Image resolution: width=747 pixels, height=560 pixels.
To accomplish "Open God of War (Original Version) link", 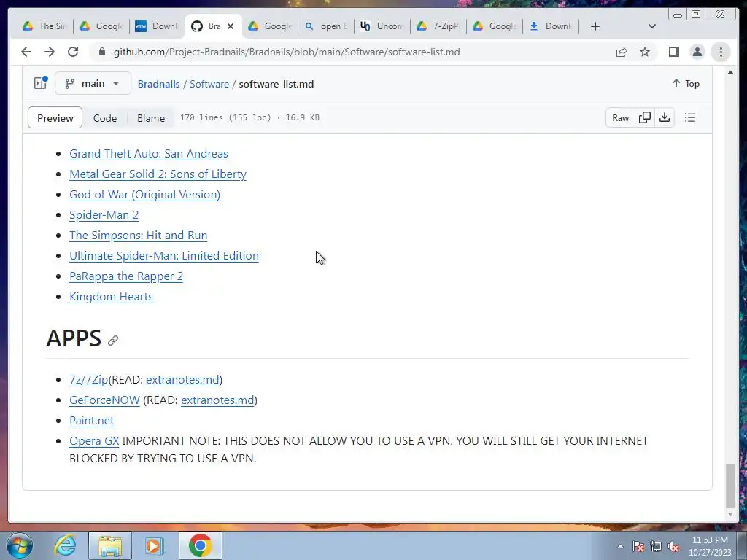I will (145, 195).
